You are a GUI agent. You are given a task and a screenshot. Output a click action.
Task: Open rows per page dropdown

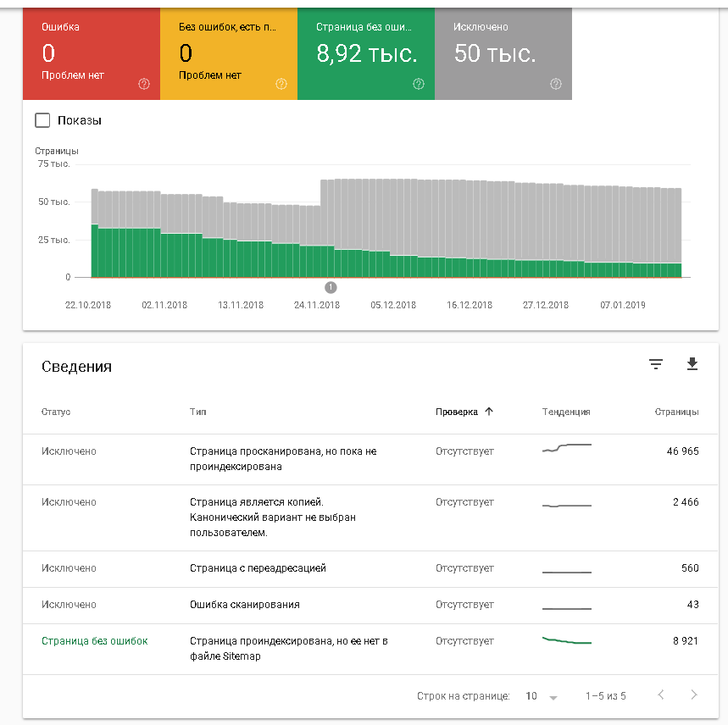tap(542, 696)
